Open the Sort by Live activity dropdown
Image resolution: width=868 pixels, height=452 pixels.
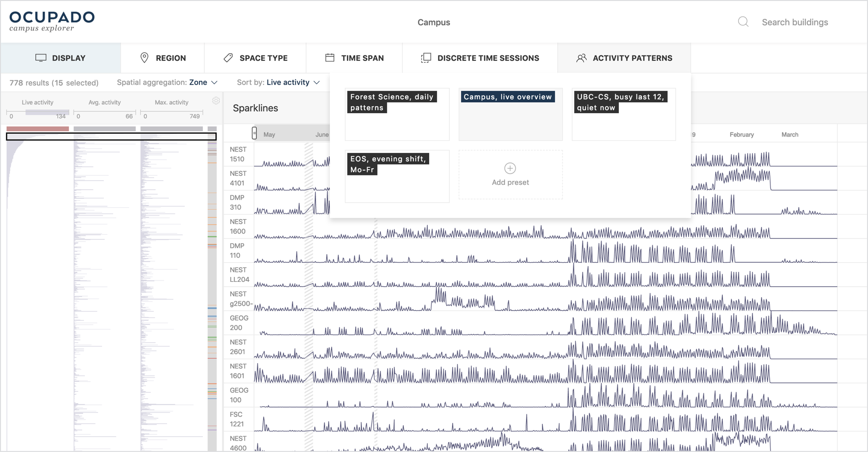click(293, 83)
